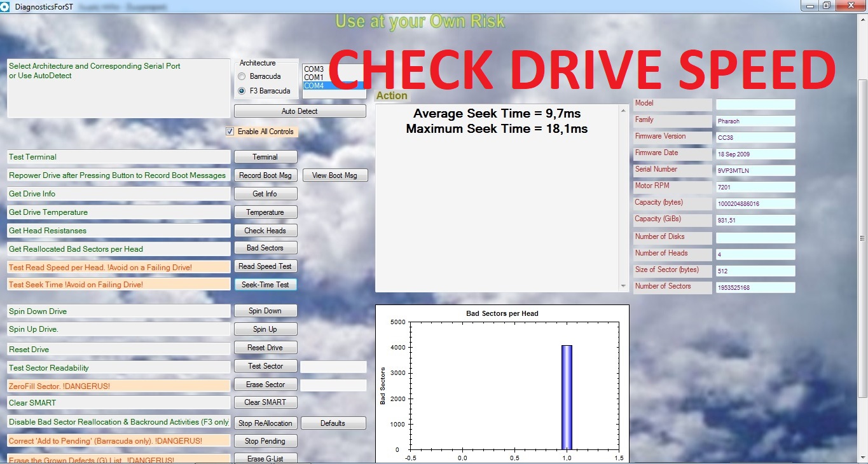Click the Bad Sectors per Head chart bar
Viewport: 868px width, 464px height.
point(567,397)
